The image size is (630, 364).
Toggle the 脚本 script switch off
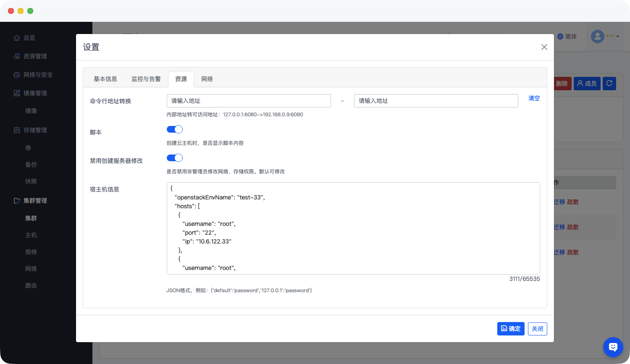[175, 129]
